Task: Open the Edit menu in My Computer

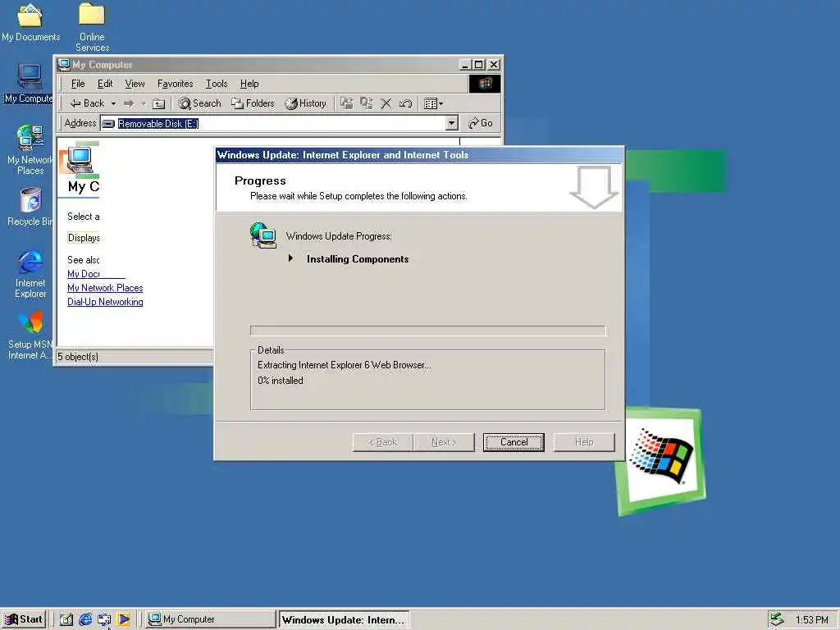Action: click(105, 84)
